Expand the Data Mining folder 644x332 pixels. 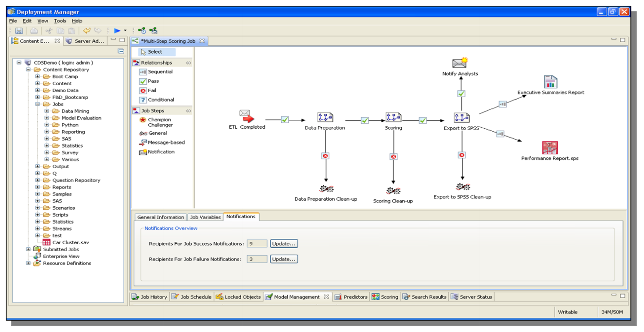click(47, 111)
